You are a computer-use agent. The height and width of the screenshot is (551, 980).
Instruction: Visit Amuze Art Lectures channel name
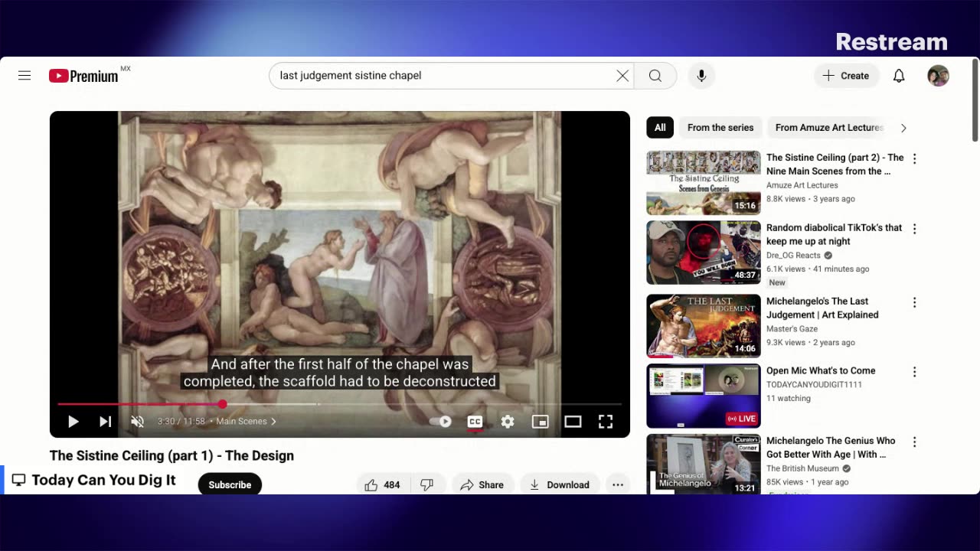click(802, 185)
